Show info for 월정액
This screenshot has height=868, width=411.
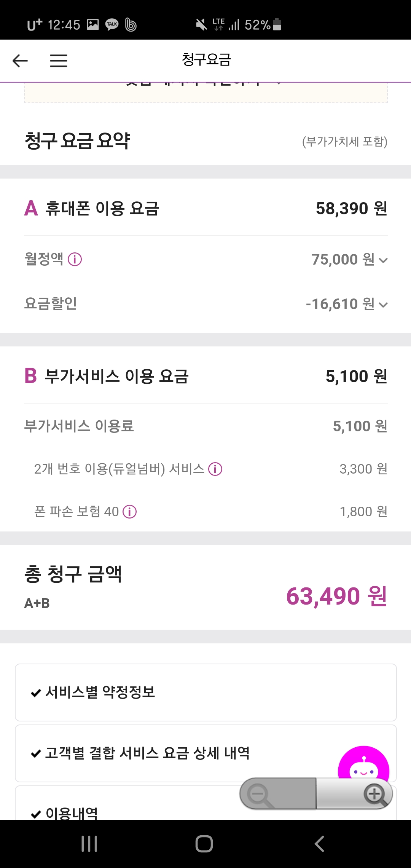click(75, 260)
